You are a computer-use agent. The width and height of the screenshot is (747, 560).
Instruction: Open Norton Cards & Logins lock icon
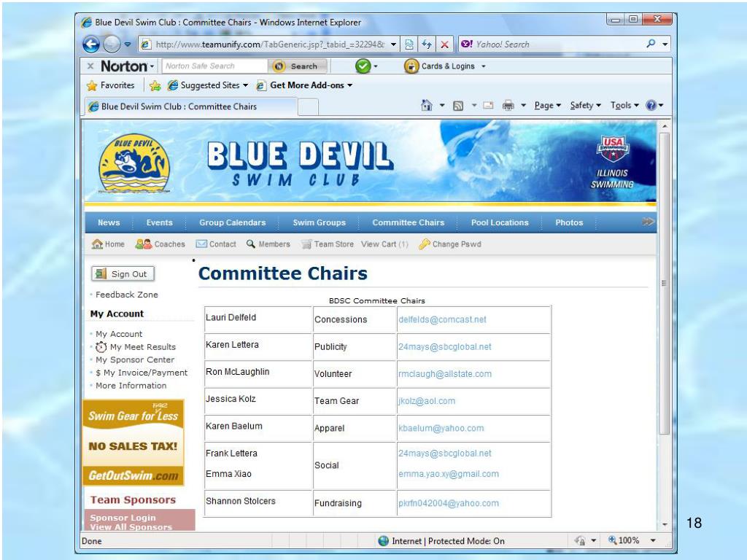(x=411, y=66)
